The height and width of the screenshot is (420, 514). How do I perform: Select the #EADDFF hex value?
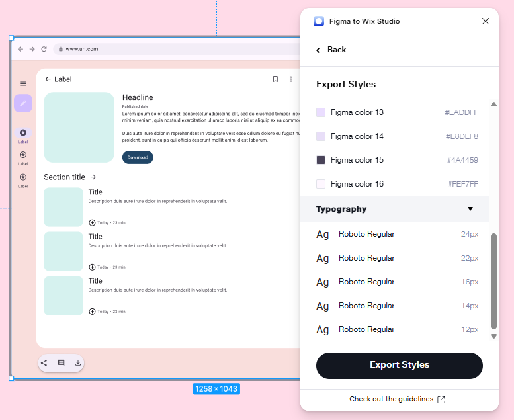click(461, 112)
